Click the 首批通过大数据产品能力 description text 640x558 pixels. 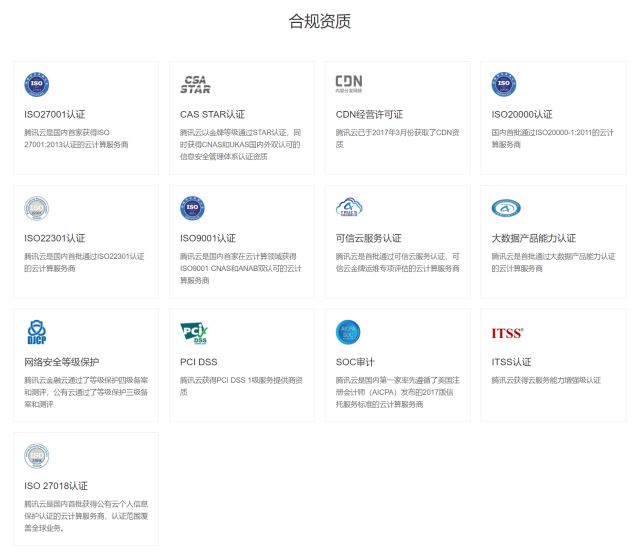point(553,262)
